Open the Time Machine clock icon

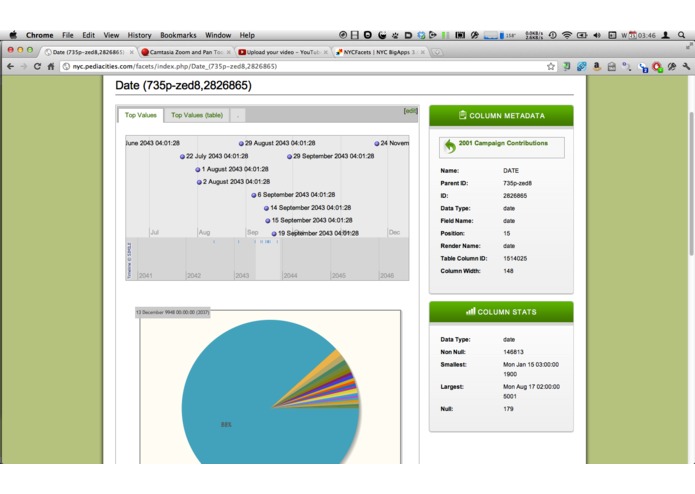552,35
